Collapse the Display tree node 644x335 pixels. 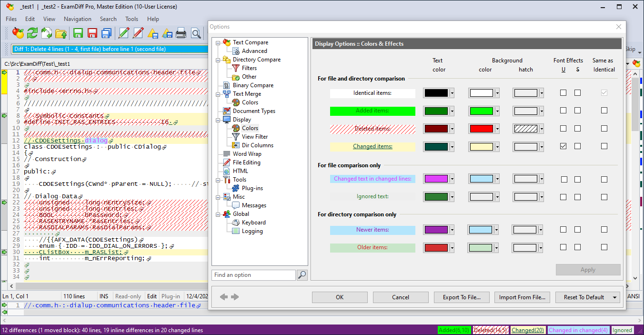(x=218, y=120)
